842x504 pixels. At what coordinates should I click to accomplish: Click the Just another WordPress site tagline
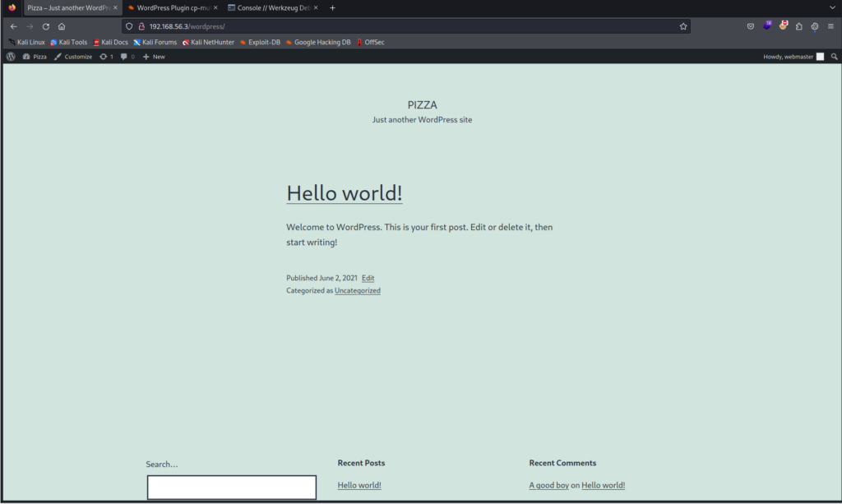pyautogui.click(x=422, y=120)
